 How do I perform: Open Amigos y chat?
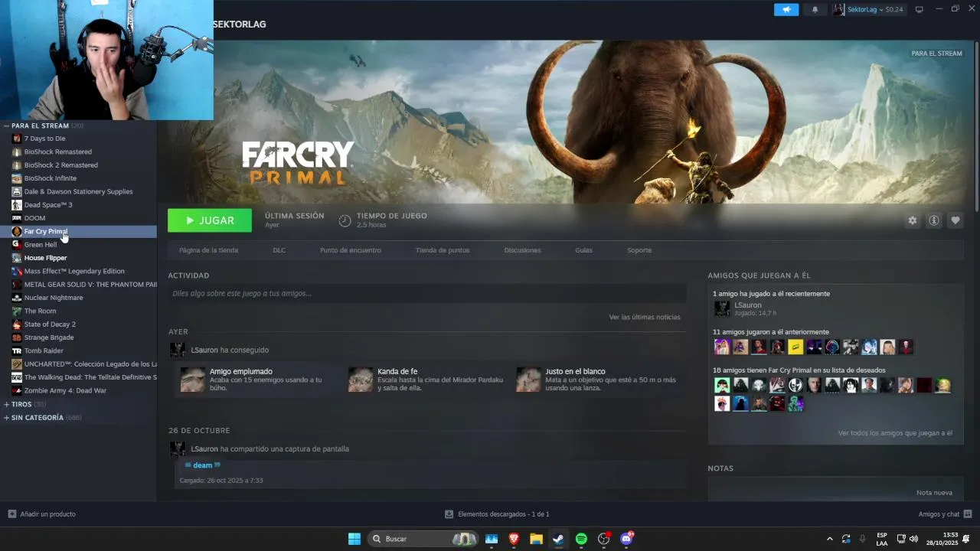945,514
